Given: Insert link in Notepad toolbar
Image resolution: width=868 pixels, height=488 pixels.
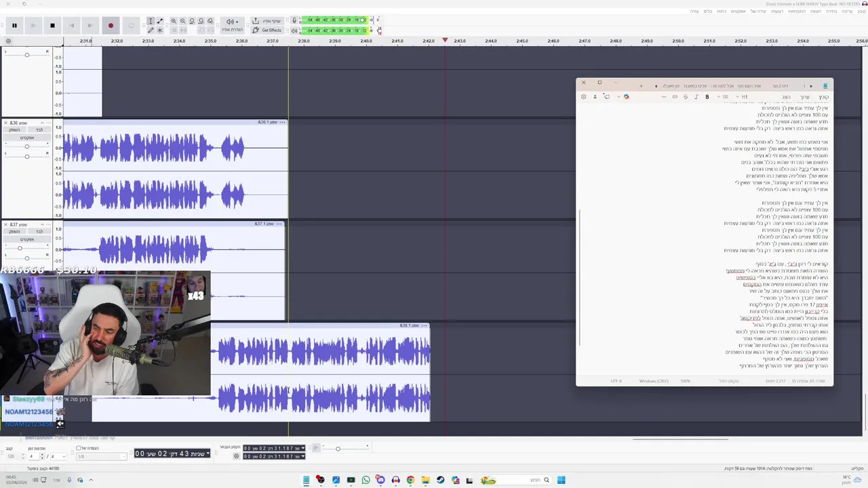Looking at the screenshot, I should 675,97.
